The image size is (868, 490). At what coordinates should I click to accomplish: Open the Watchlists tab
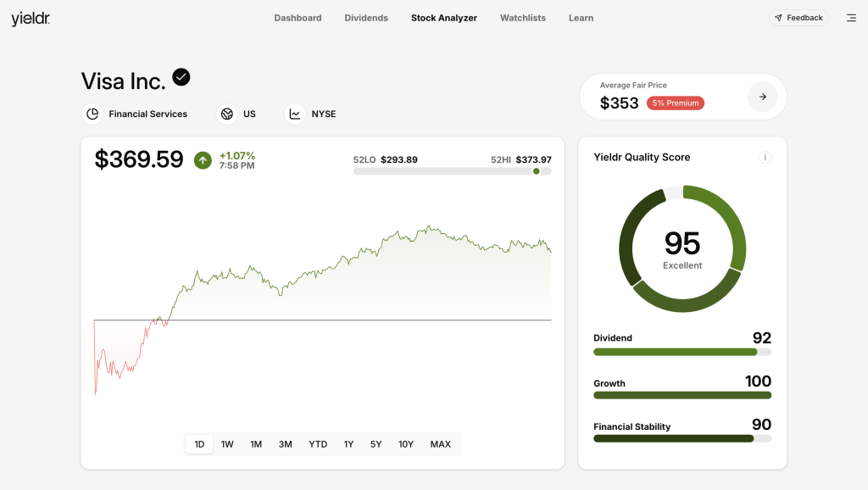pyautogui.click(x=522, y=18)
